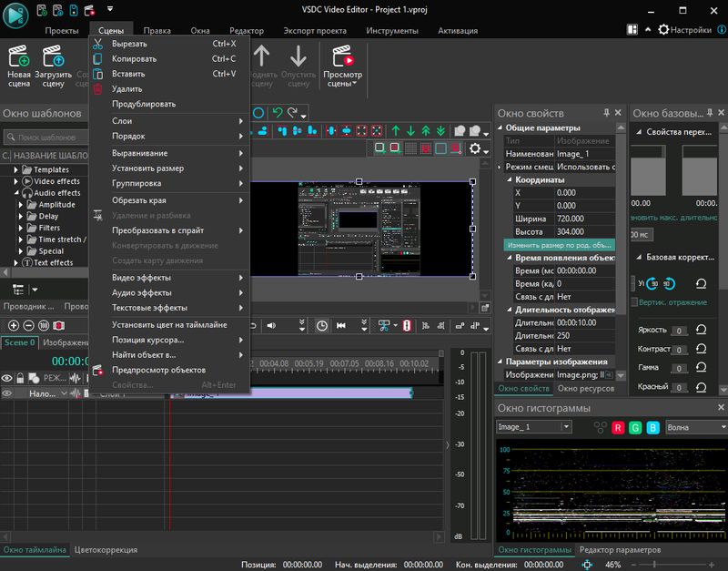Open the Просмотр сцены preview button
728x571 pixels.
(343, 58)
